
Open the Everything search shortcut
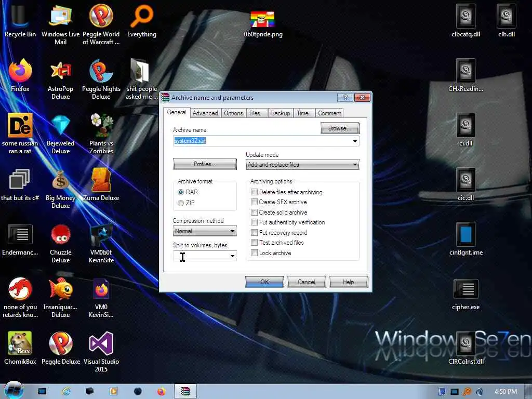(x=142, y=20)
